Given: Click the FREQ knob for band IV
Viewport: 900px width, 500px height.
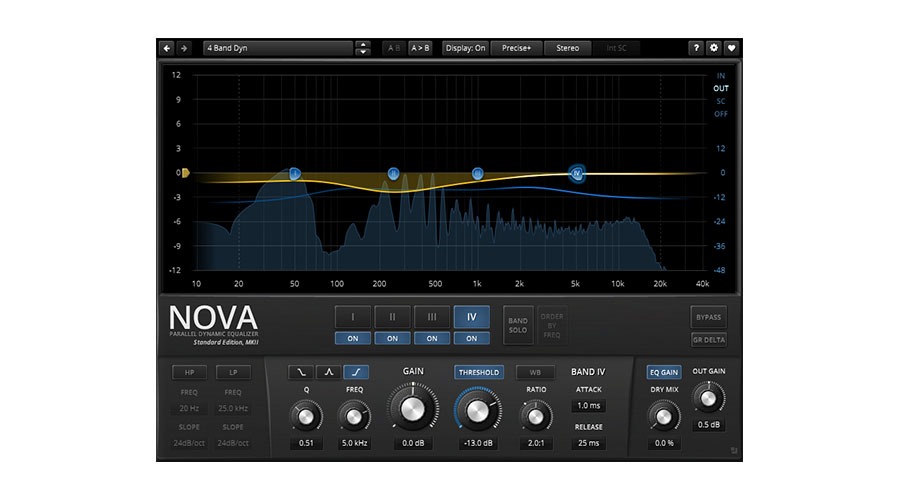Looking at the screenshot, I should click(x=354, y=417).
